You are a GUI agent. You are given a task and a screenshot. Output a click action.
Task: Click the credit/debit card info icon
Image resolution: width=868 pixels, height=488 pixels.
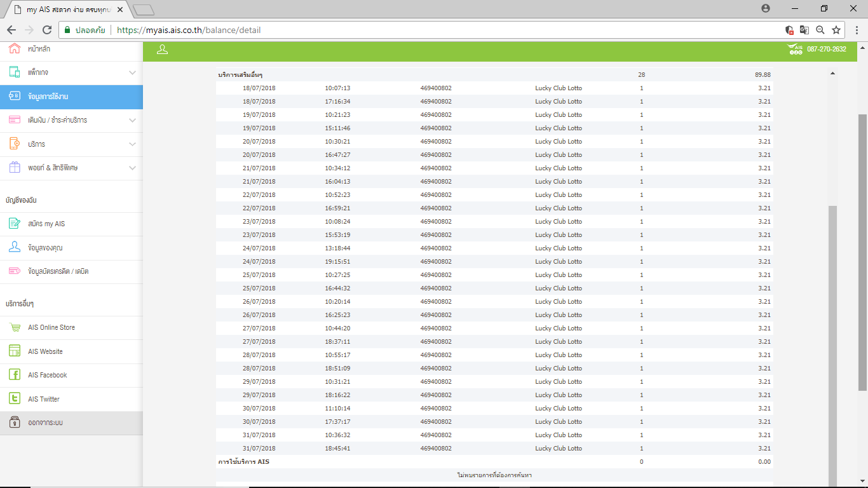15,271
